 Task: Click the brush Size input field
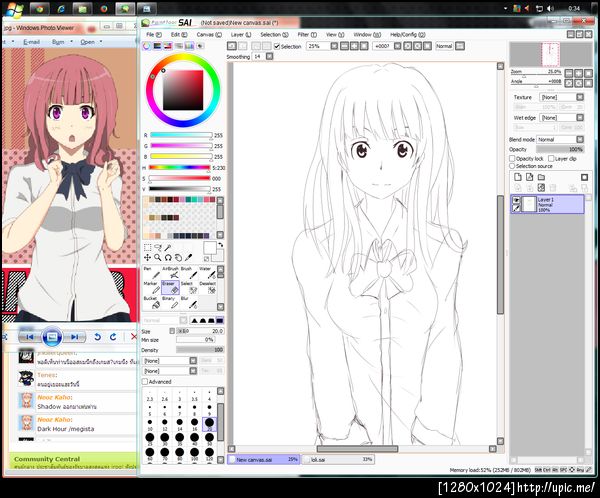pyautogui.click(x=200, y=331)
